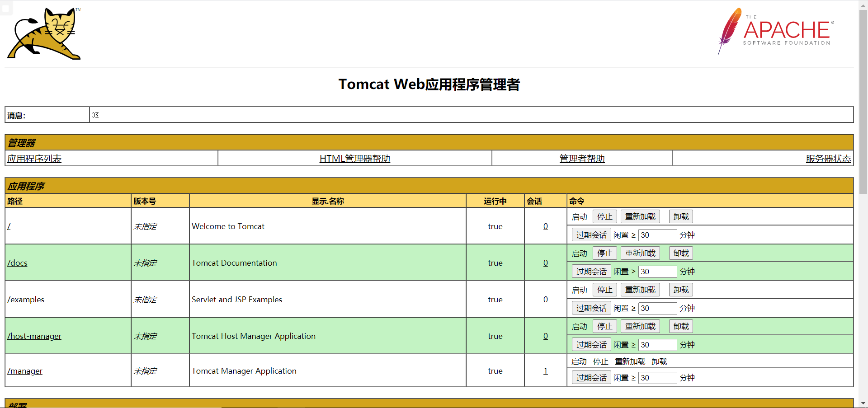Open the /docs application link

point(17,263)
